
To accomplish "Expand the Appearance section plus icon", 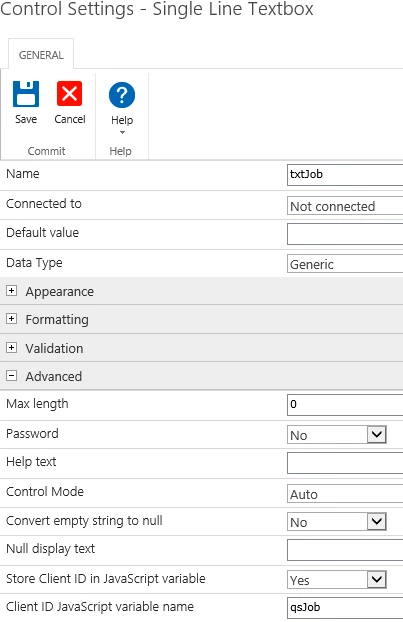I will [12, 291].
